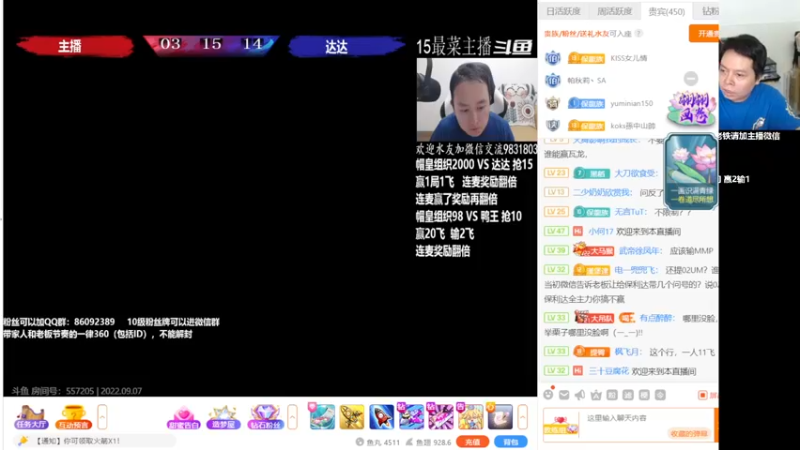Switch to the 周活跃度 tab

(614, 11)
